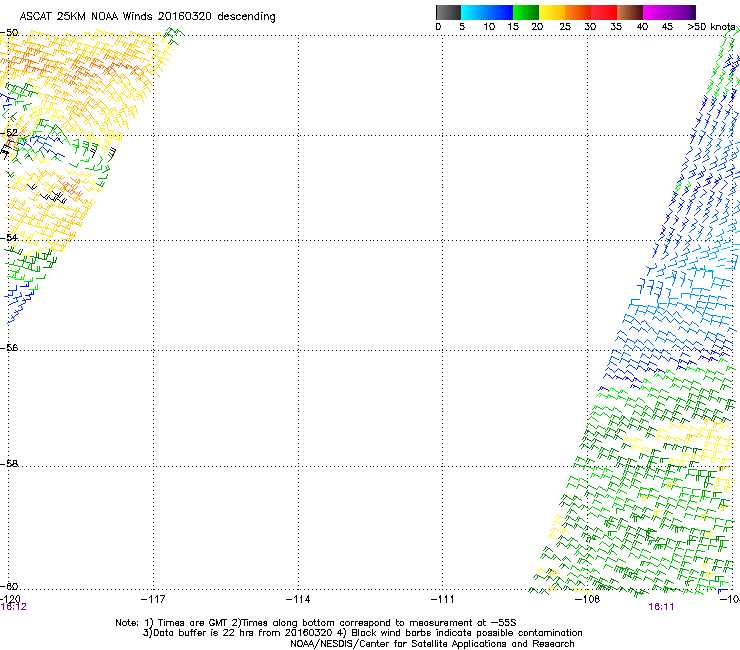Click the yellow 20-25 knots legend swatch
Screen dimensions: 740x650
[x=552, y=12]
